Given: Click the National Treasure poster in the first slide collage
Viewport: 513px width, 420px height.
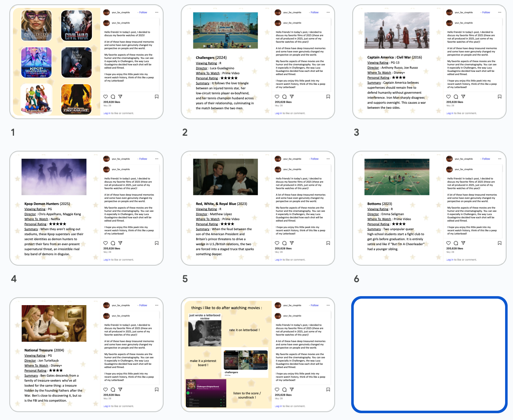Looking at the screenshot, I should 76,99.
